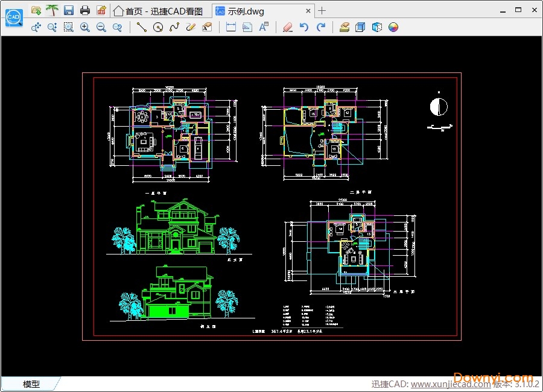The image size is (543, 392).
Task: Choose the circle drawing tool
Action: tap(158, 27)
